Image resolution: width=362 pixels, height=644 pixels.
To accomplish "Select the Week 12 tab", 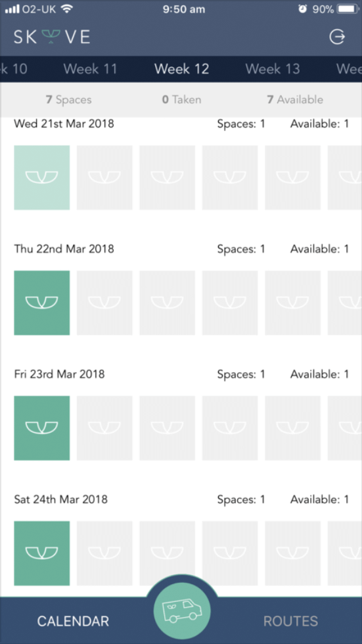I will [181, 68].
